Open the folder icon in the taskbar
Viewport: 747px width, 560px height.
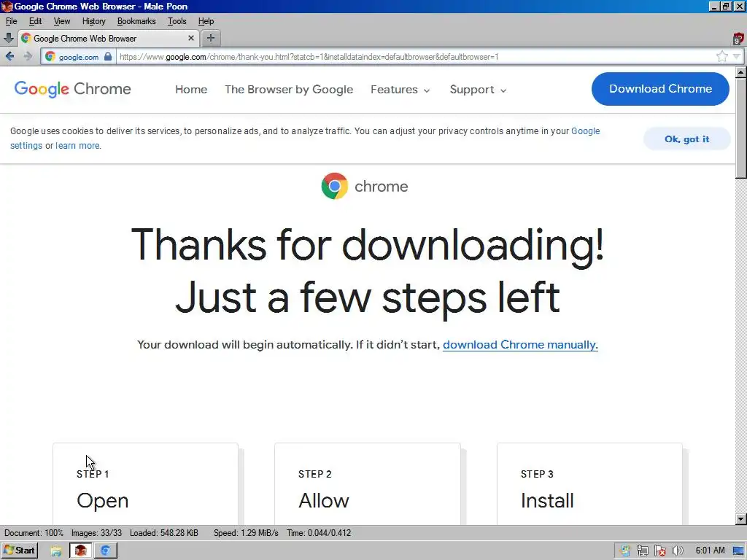pyautogui.click(x=56, y=551)
